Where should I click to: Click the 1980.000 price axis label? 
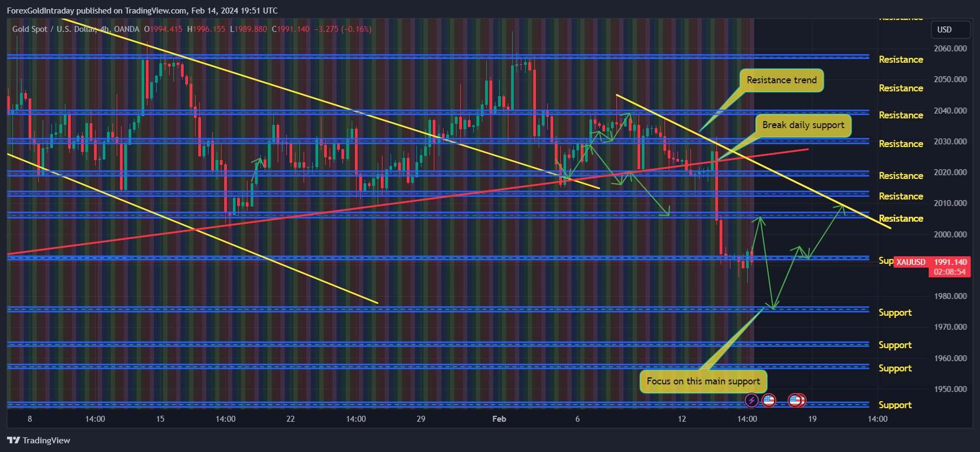950,296
